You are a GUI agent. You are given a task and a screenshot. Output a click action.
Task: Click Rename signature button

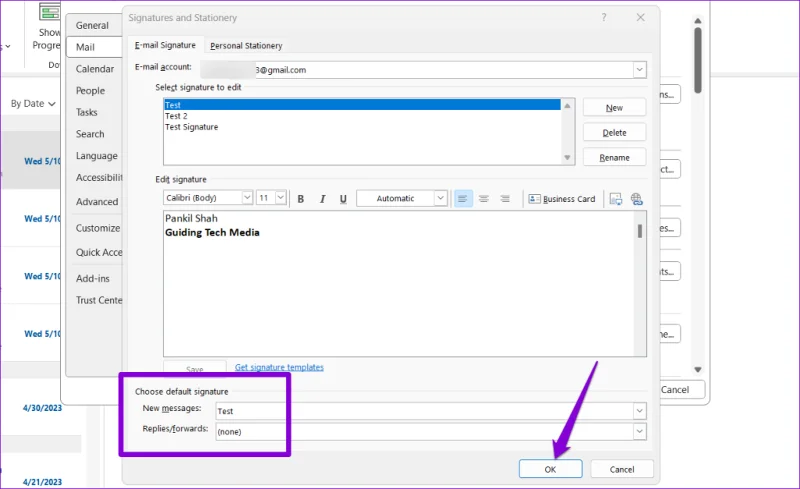(x=614, y=158)
